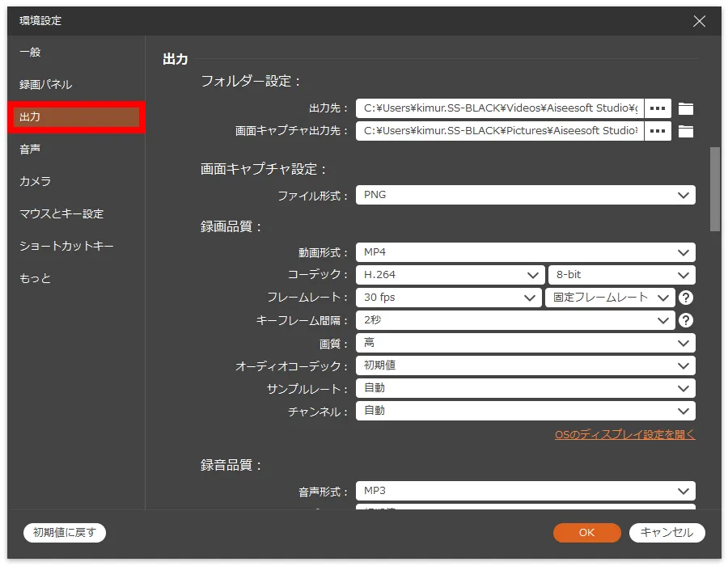Open the 画面キャプチャ出力先 folder icon
Screen dimensions: 728x566
click(686, 131)
